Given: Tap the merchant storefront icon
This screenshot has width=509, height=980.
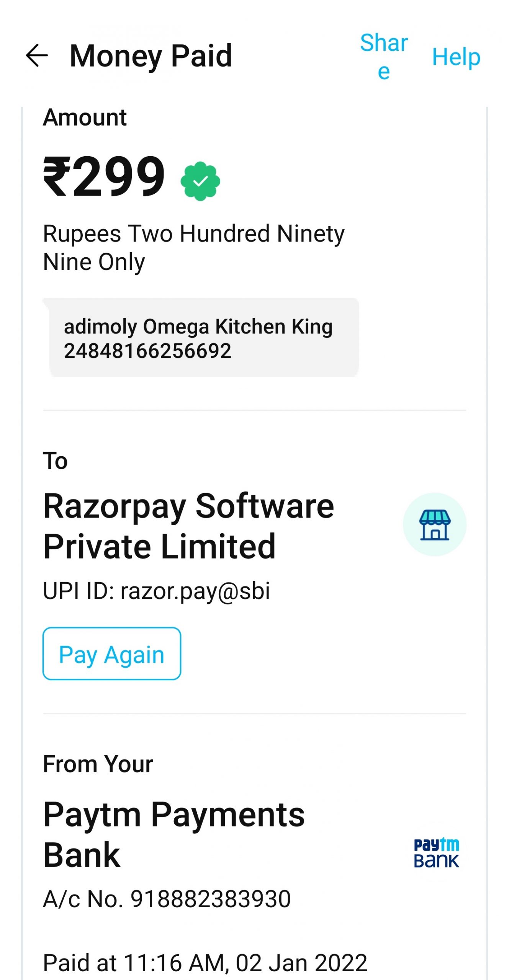Looking at the screenshot, I should point(434,524).
